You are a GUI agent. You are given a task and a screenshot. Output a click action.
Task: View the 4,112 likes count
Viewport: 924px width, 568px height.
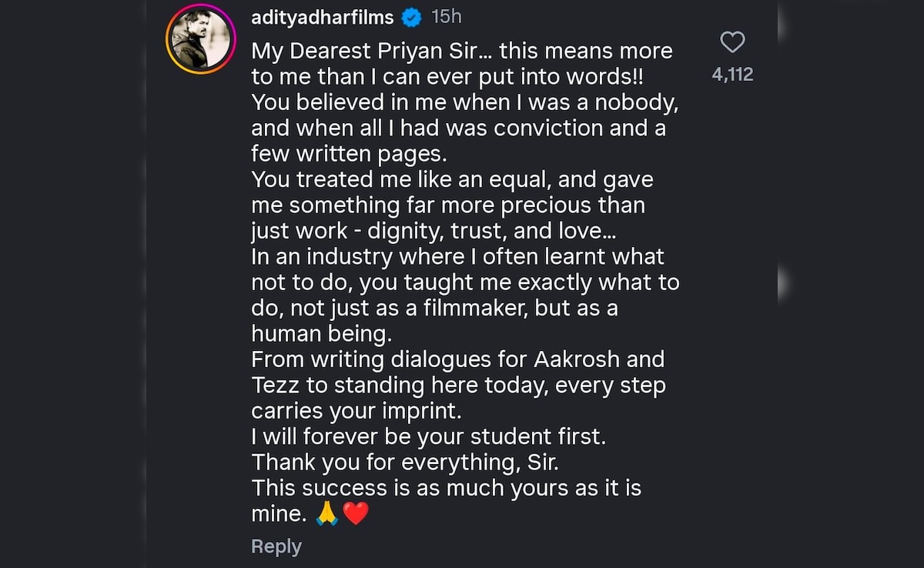(732, 75)
